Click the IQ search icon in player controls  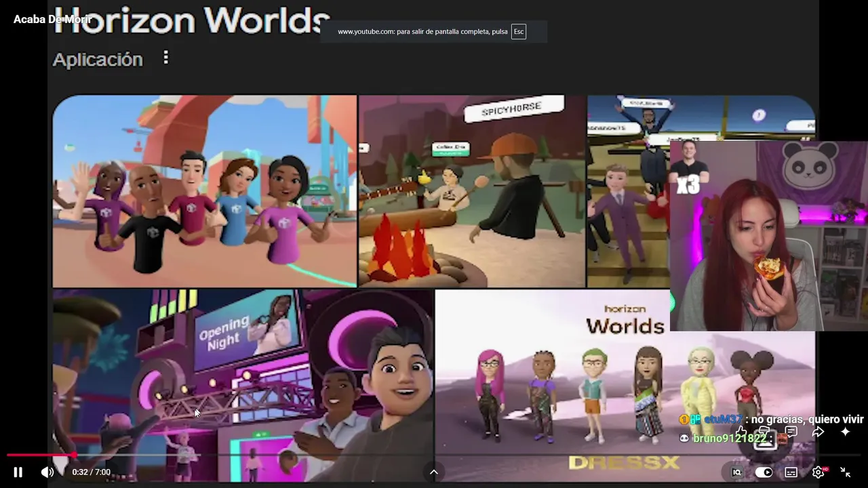(737, 472)
